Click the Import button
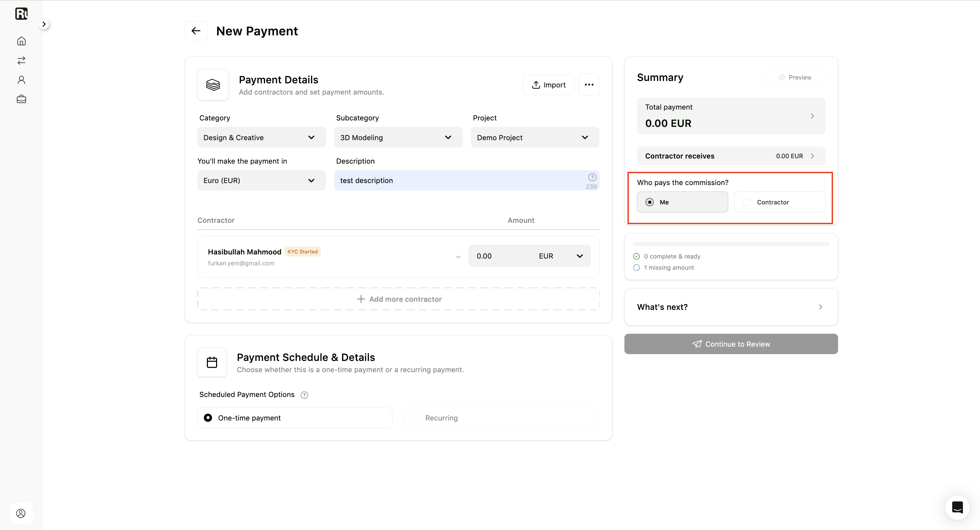This screenshot has width=980, height=530. click(x=549, y=85)
